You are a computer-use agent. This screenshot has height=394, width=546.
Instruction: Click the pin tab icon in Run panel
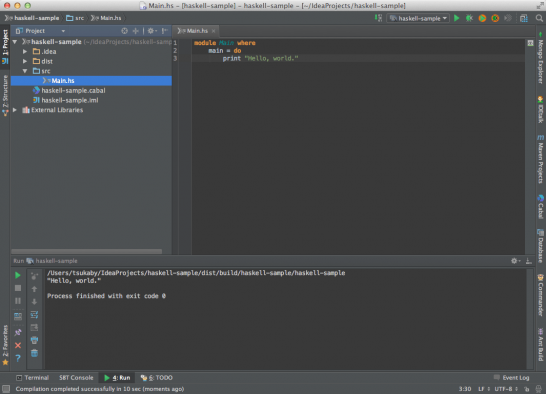point(18,332)
